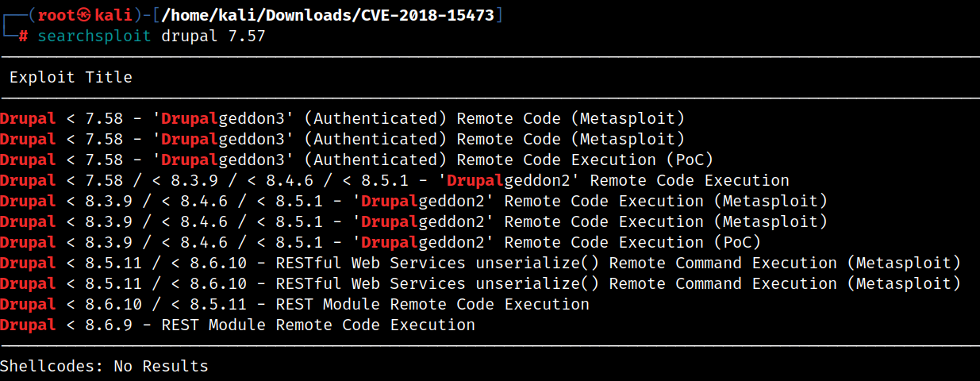Screen dimensions: 980x381
Task: Select the second RESTful Web Services unserialize() line
Action: (480, 283)
